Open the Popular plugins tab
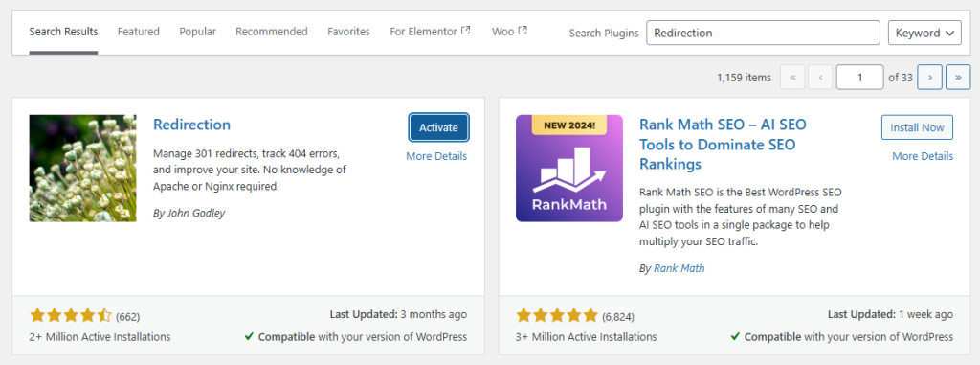 coord(197,32)
